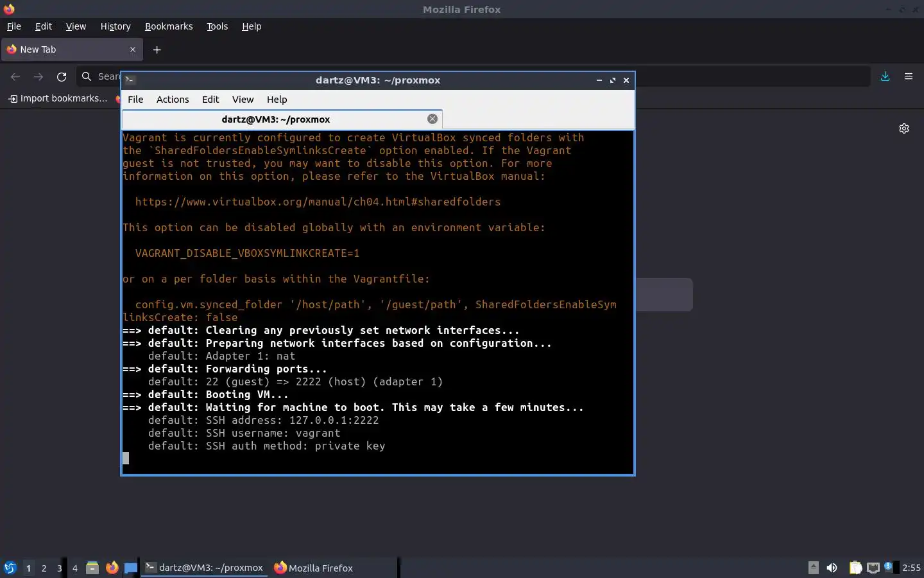Open the terminal's Edit menu

click(210, 100)
